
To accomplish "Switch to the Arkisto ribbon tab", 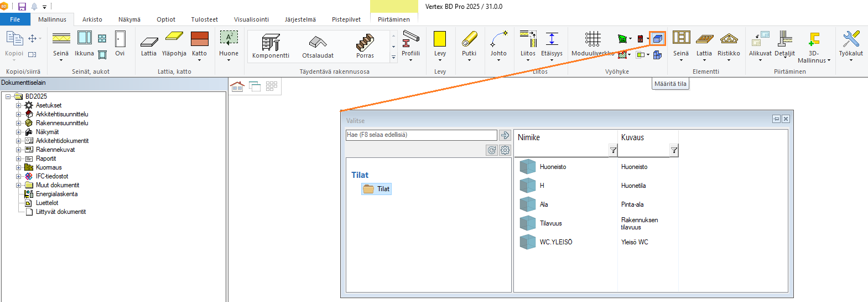I will tap(92, 19).
